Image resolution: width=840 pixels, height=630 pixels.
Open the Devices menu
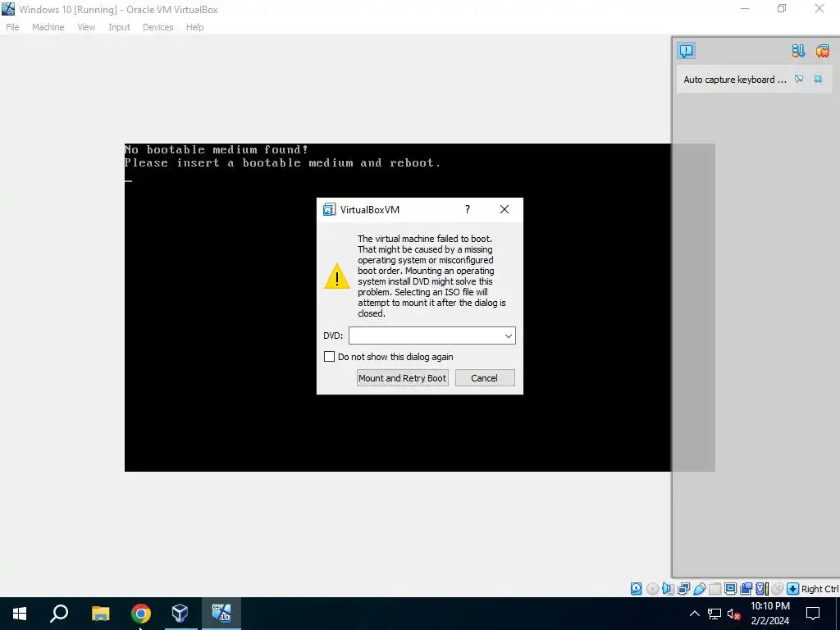coord(157,27)
